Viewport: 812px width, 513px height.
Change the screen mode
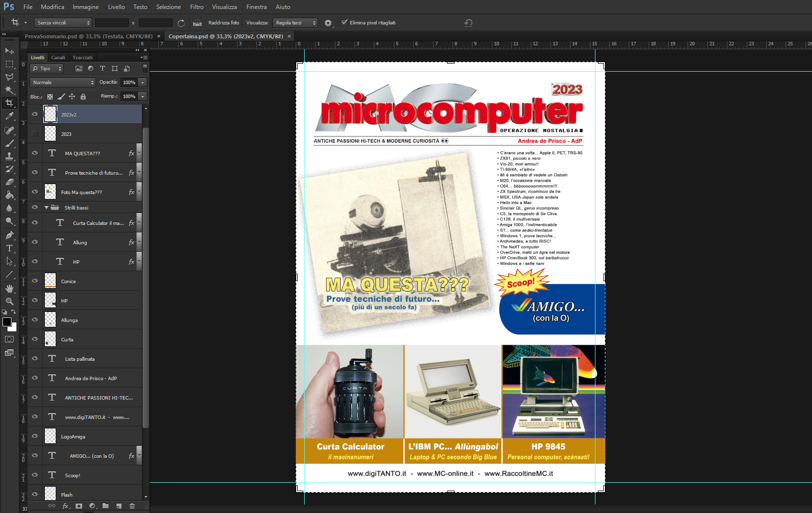pyautogui.click(x=9, y=353)
